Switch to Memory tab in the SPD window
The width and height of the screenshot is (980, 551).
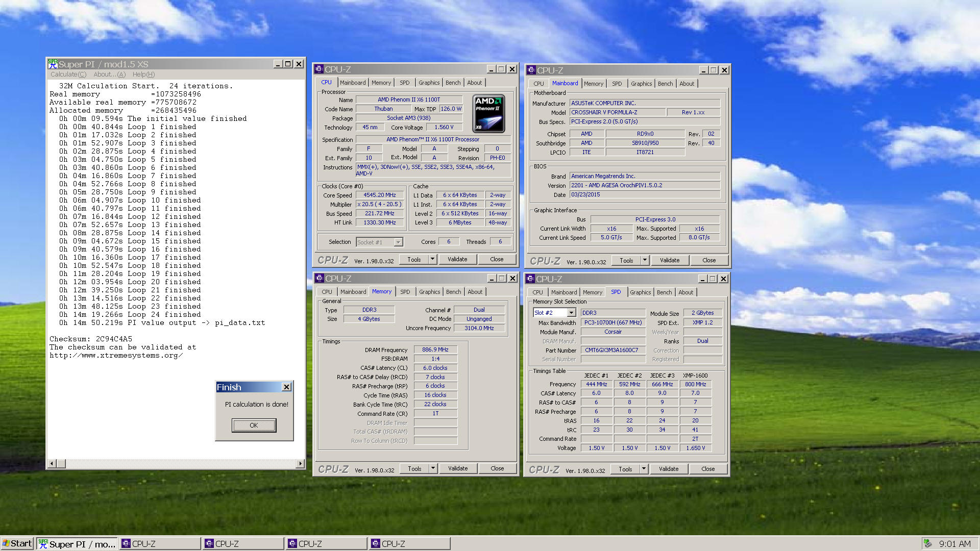coord(593,292)
